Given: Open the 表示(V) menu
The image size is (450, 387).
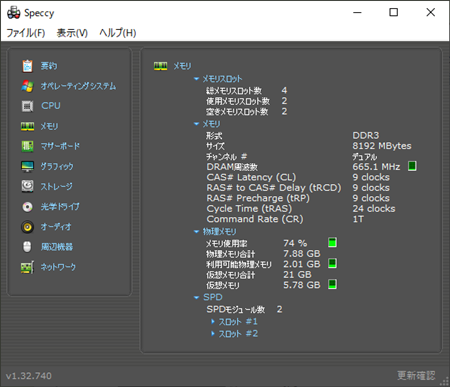Looking at the screenshot, I should click(72, 33).
